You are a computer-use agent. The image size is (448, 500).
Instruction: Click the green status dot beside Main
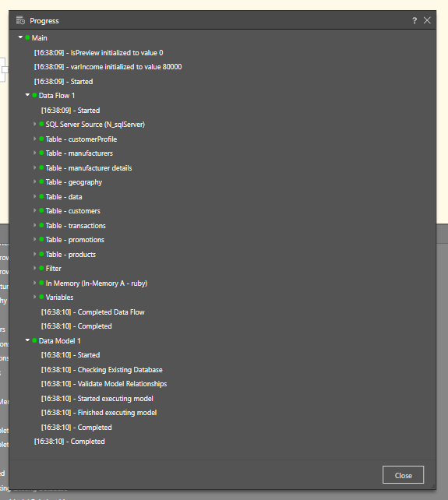tap(27, 37)
